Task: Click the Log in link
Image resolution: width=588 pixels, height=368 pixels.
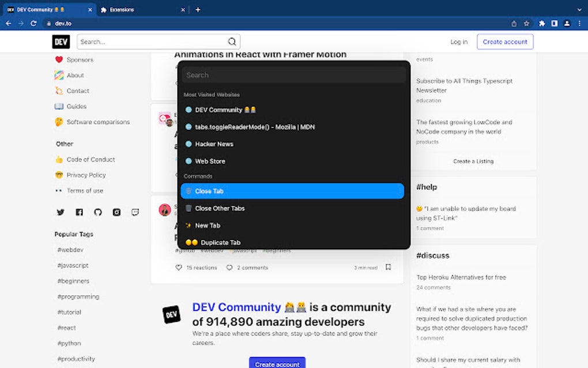Action: [x=459, y=42]
